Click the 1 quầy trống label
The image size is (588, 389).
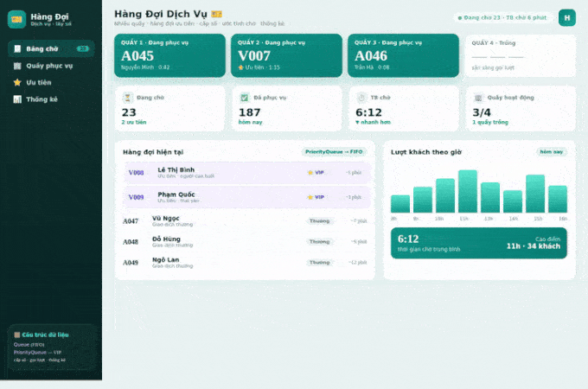click(490, 122)
